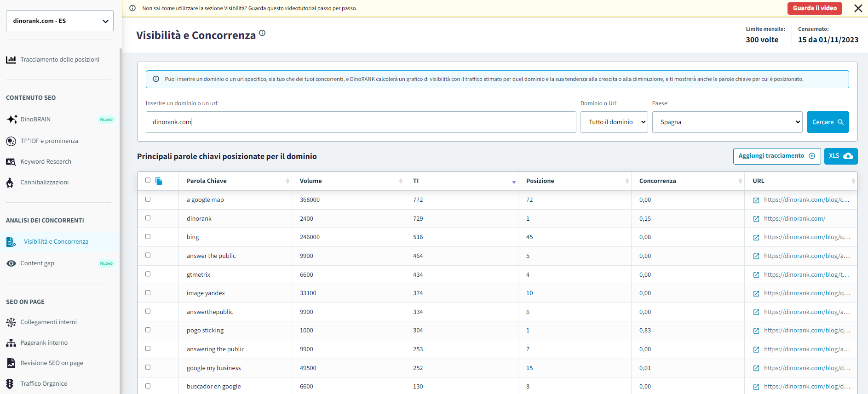Toggle the select-all checkbox in table header
The width and height of the screenshot is (868, 394).
pos(148,180)
